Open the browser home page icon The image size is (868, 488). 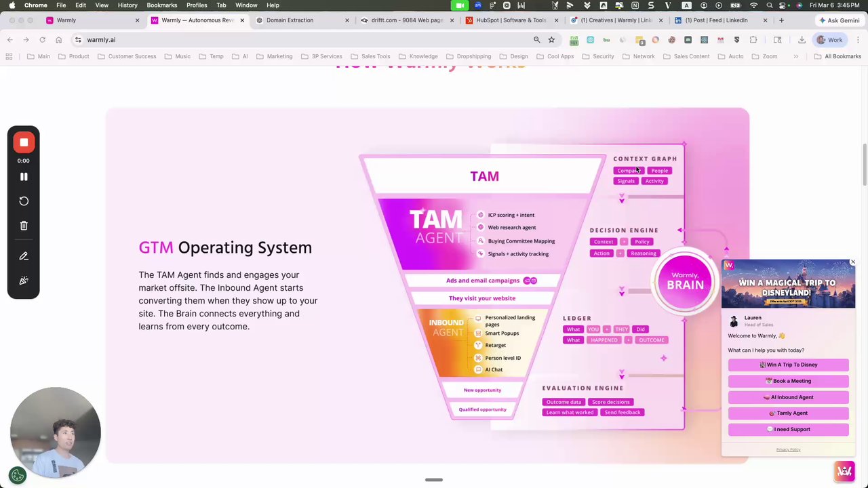pos(58,40)
